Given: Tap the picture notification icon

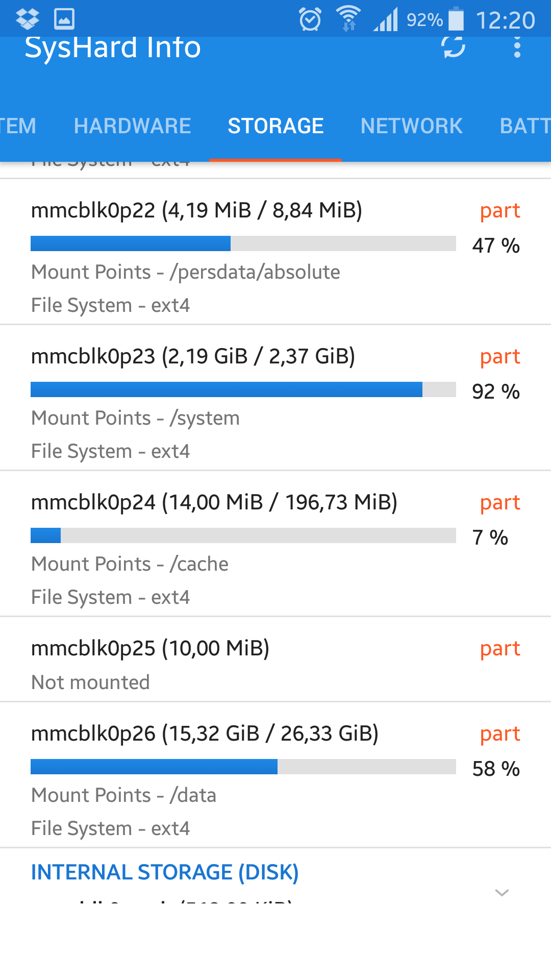Looking at the screenshot, I should [64, 19].
